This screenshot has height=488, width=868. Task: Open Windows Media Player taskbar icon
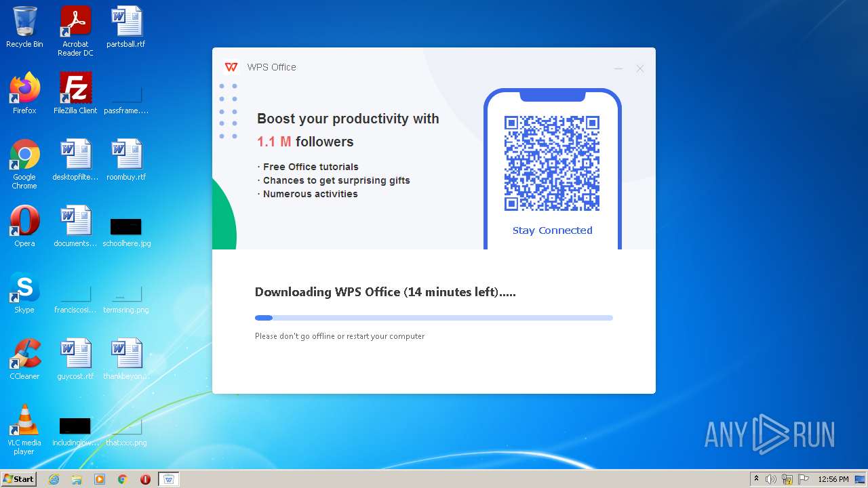[100, 479]
